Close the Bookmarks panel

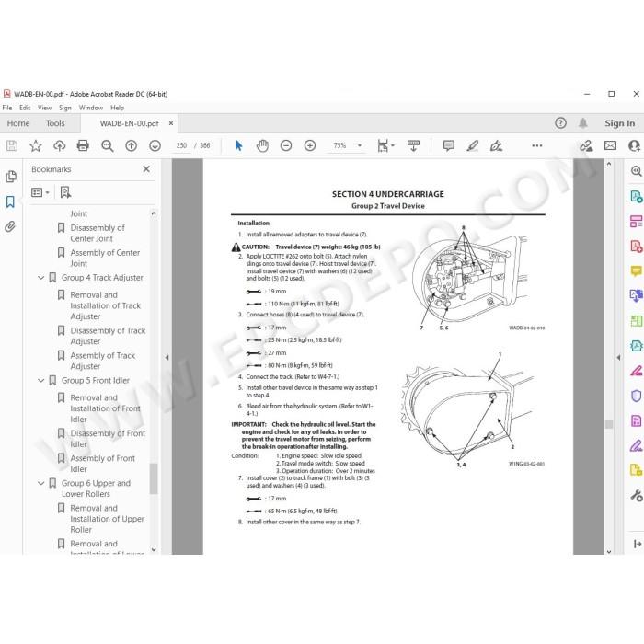(146, 168)
